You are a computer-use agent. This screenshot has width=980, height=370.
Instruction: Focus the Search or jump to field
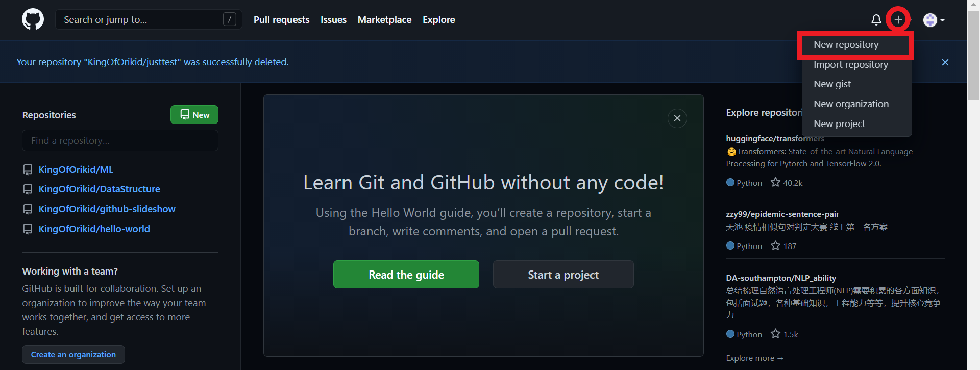pyautogui.click(x=149, y=19)
